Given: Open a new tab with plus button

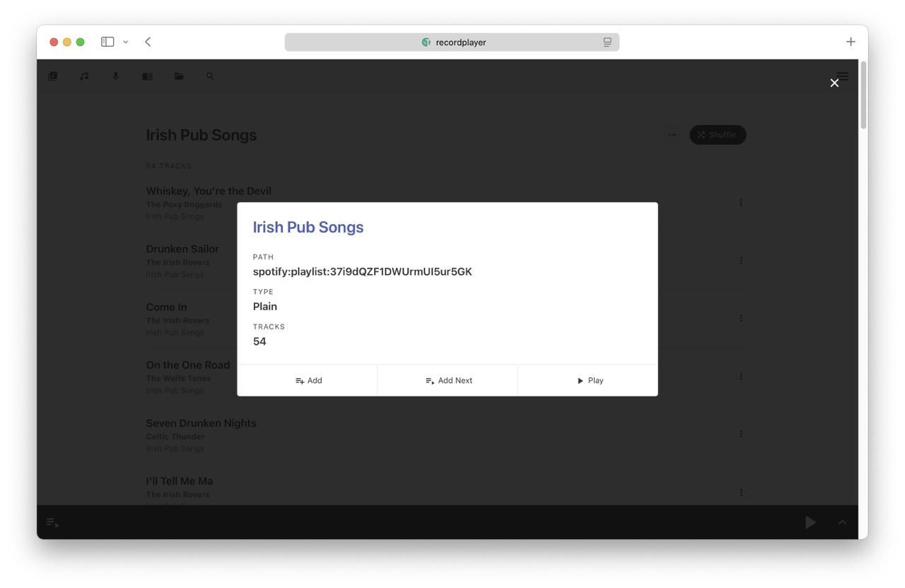Looking at the screenshot, I should [x=851, y=42].
